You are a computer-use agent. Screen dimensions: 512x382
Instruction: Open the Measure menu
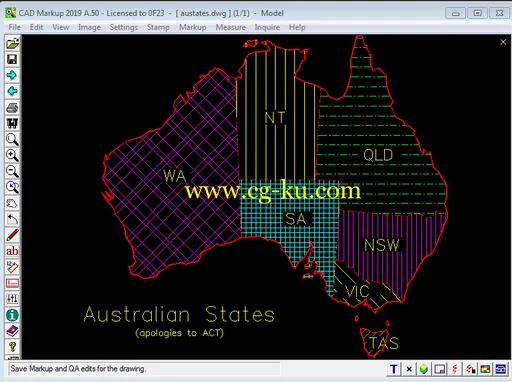231,27
